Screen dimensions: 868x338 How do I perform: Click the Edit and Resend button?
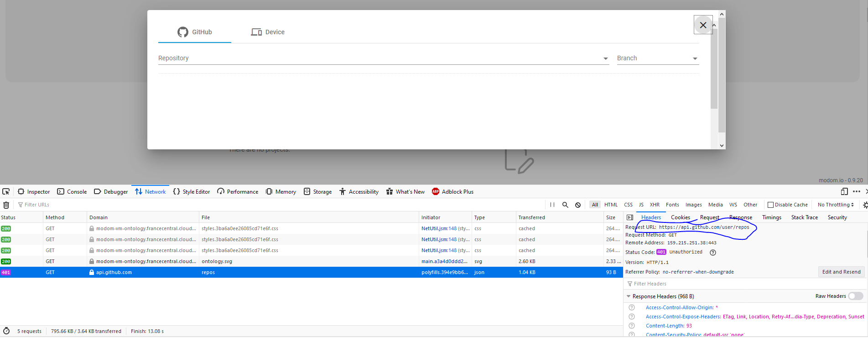pyautogui.click(x=841, y=272)
